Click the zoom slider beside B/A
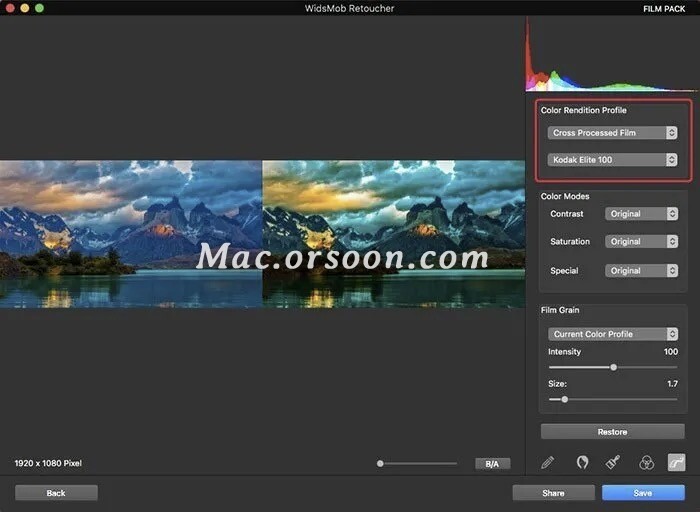The width and height of the screenshot is (700, 512). 417,464
